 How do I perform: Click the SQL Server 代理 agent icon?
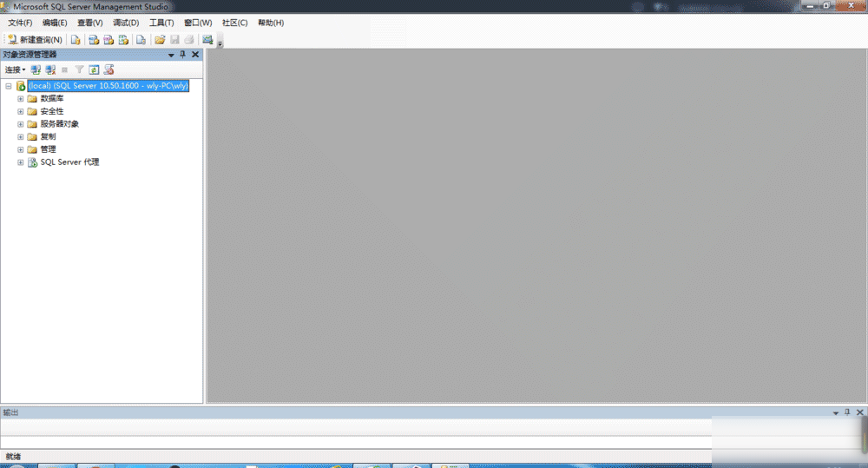(33, 162)
